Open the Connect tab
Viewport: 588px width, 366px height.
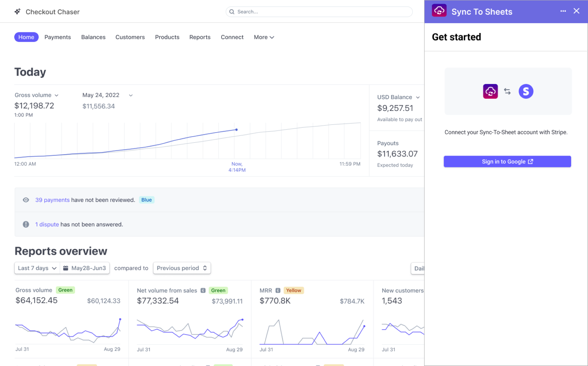coord(232,37)
